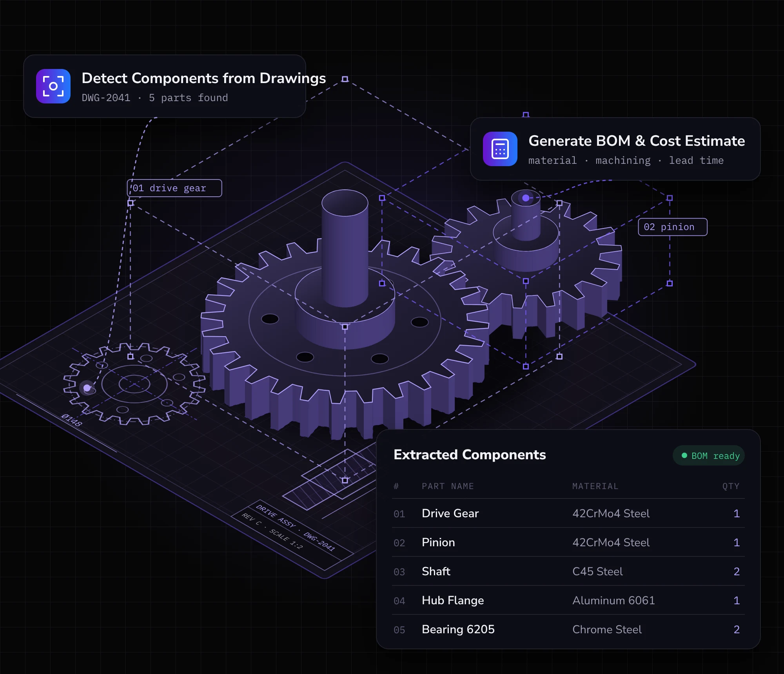Click row number 03 in the table

pos(399,572)
